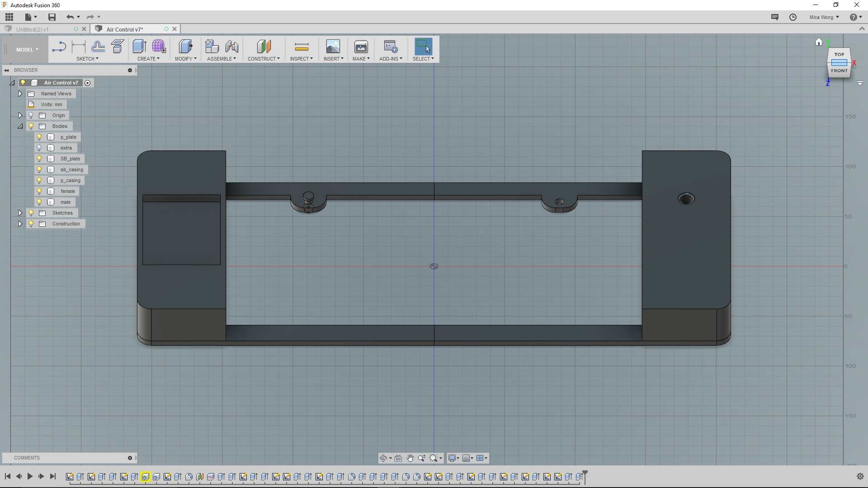Screen dimensions: 868x488
Task: Open the CONSTRUCT menu
Action: 264,59
